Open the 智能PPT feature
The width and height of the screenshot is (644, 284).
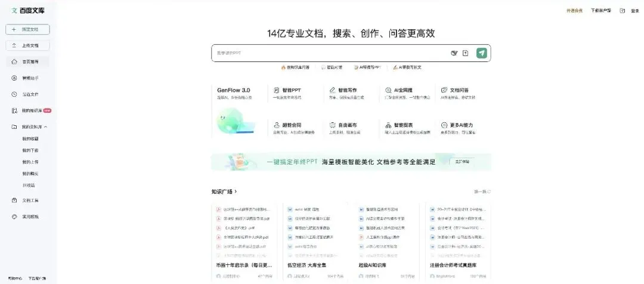295,93
